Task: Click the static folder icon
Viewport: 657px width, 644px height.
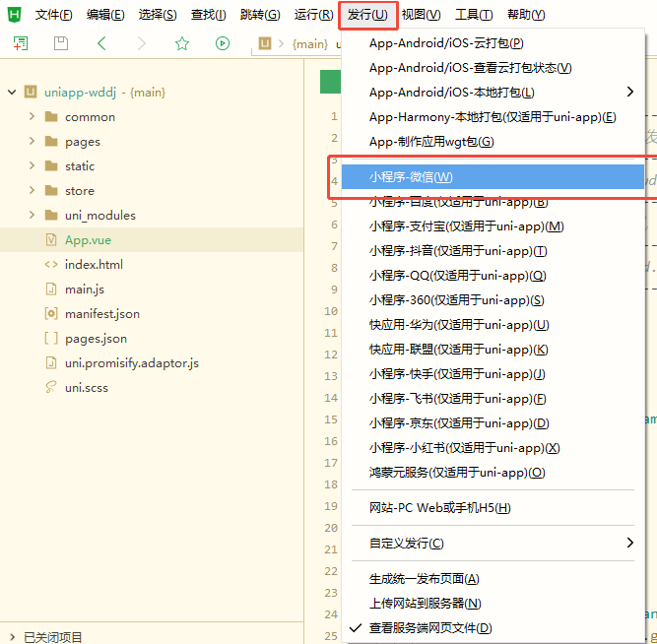Action: tap(51, 165)
